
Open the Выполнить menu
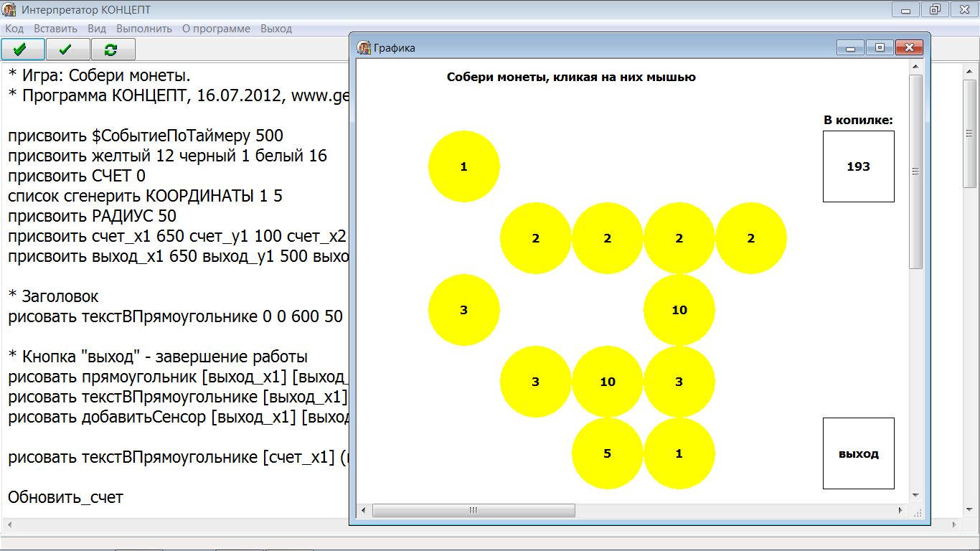point(144,29)
